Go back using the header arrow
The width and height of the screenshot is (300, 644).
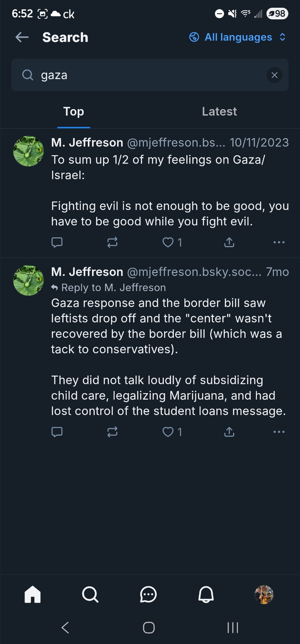click(x=22, y=37)
